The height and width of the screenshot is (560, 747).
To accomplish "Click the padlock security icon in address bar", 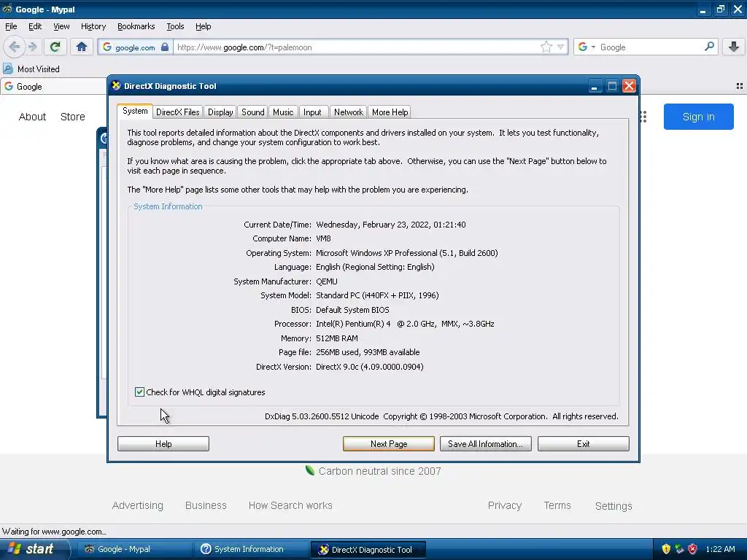I will [x=165, y=47].
